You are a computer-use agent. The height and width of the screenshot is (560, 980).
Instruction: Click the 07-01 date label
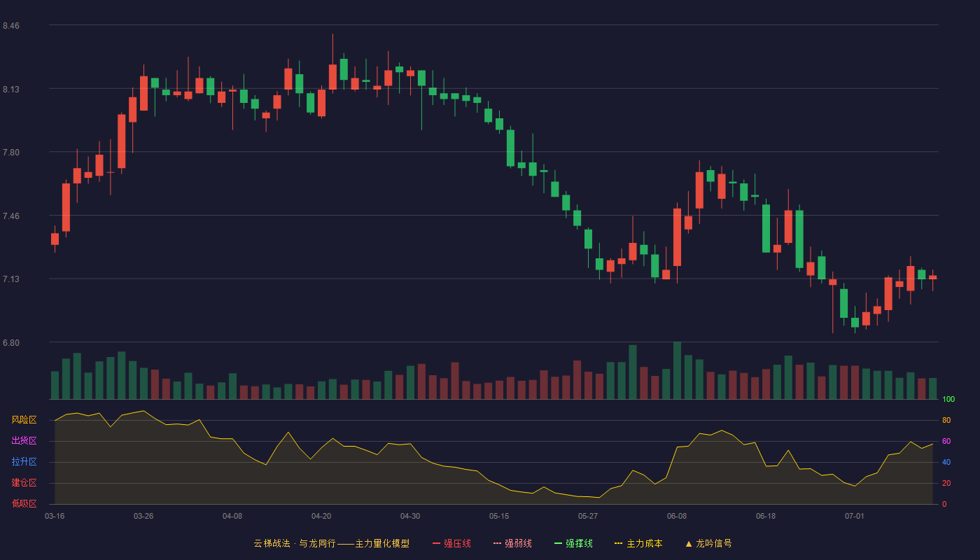point(855,516)
